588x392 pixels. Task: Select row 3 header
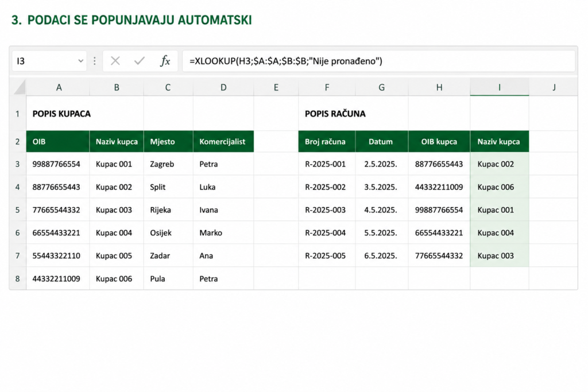coord(18,164)
